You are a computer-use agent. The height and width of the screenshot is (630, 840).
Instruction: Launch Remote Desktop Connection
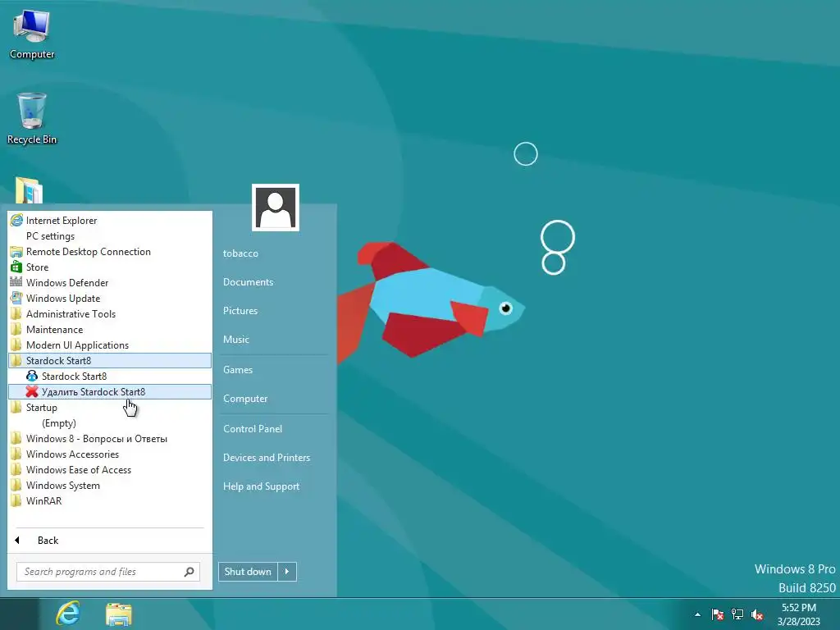tap(110, 251)
